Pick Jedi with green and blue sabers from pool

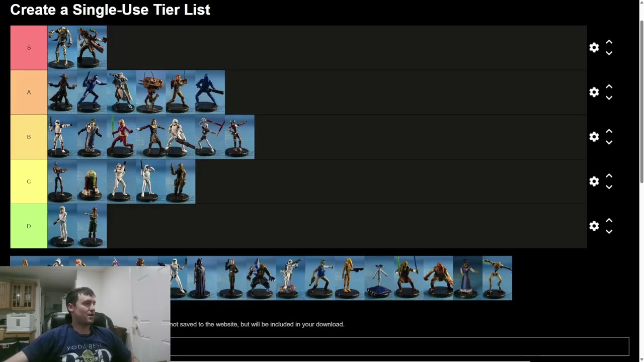[x=409, y=278]
